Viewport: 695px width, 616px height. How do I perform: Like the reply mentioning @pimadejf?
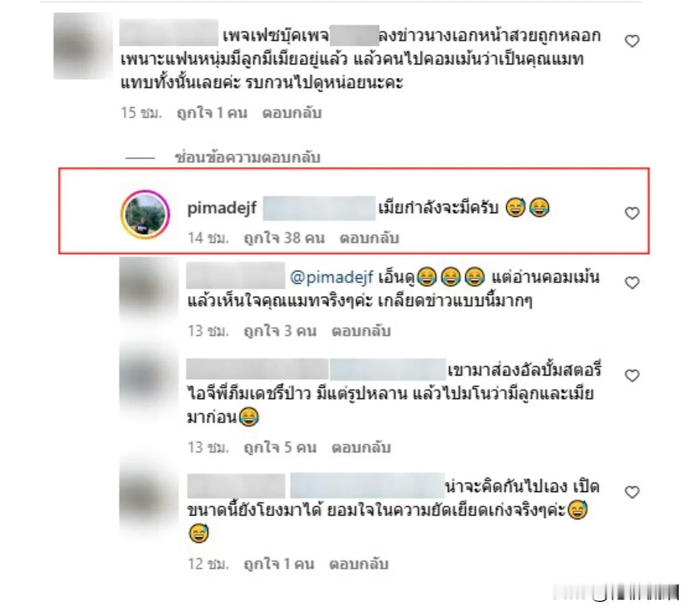coord(632,282)
